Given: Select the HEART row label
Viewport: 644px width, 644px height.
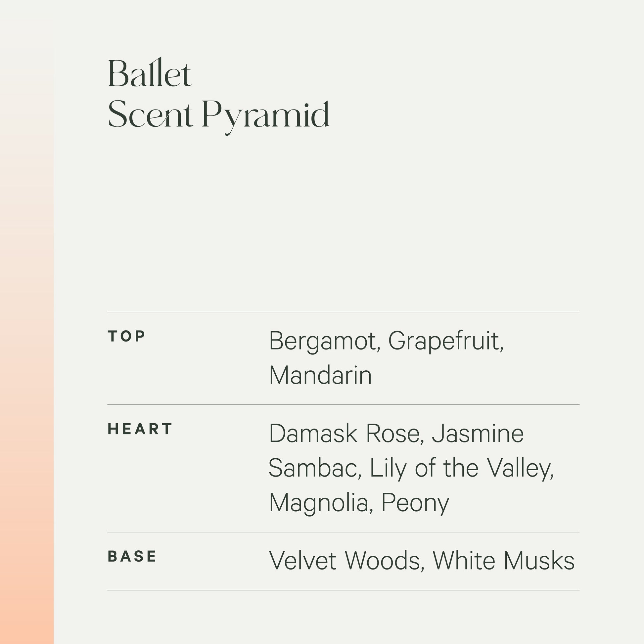Looking at the screenshot, I should [140, 429].
